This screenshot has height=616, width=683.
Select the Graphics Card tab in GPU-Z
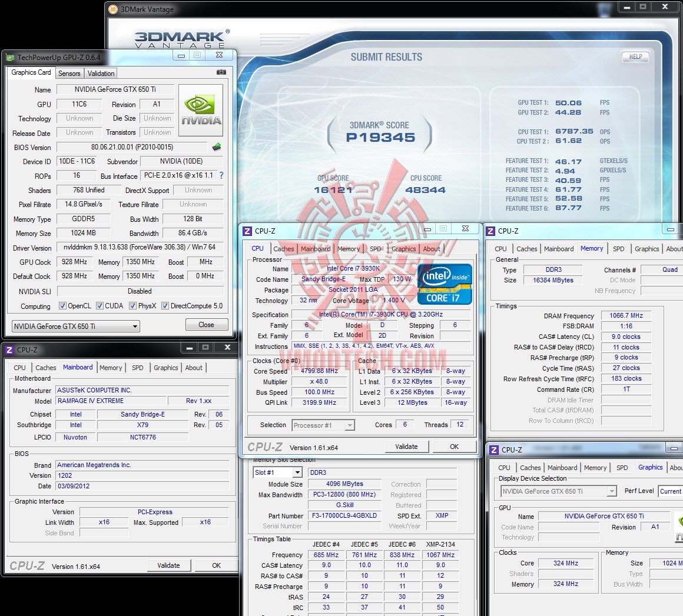point(31,72)
